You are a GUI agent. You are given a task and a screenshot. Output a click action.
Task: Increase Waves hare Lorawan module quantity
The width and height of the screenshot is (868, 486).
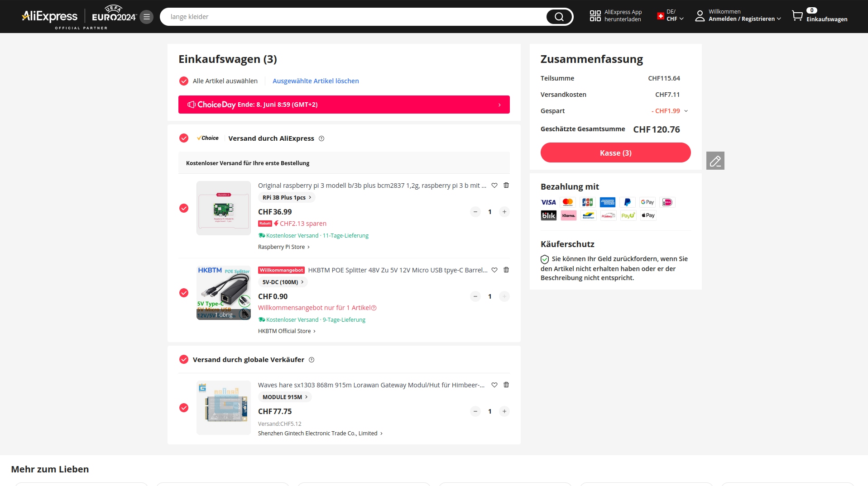(x=504, y=411)
